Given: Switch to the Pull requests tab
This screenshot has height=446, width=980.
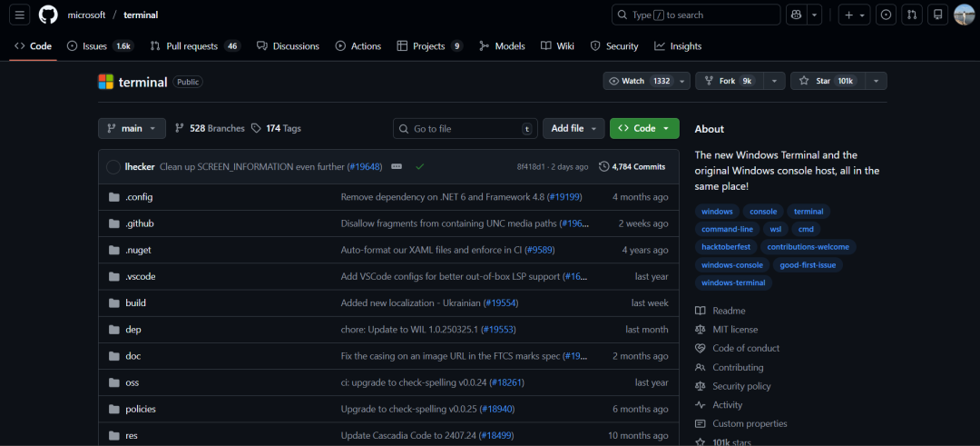Looking at the screenshot, I should coord(195,46).
